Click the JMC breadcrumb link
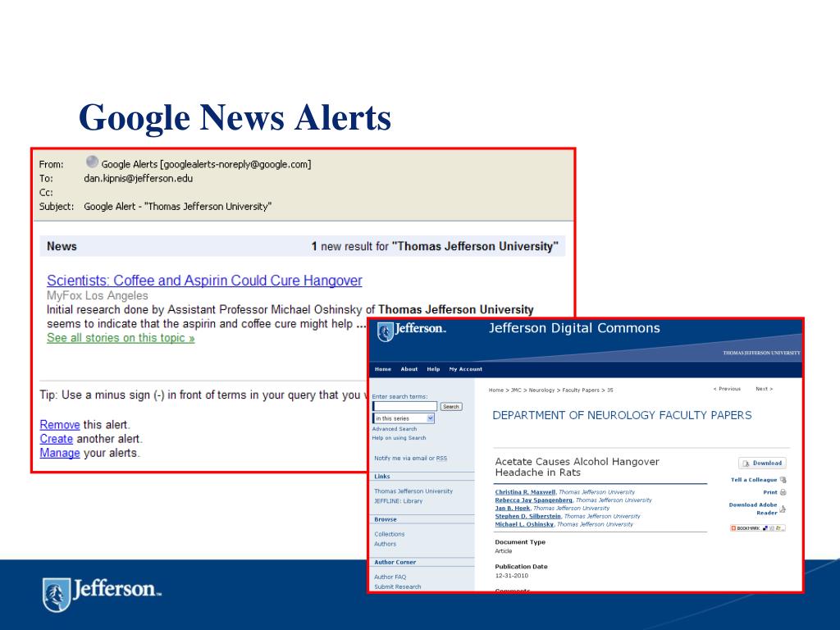Viewport: 840px width, 630px height. tap(516, 390)
